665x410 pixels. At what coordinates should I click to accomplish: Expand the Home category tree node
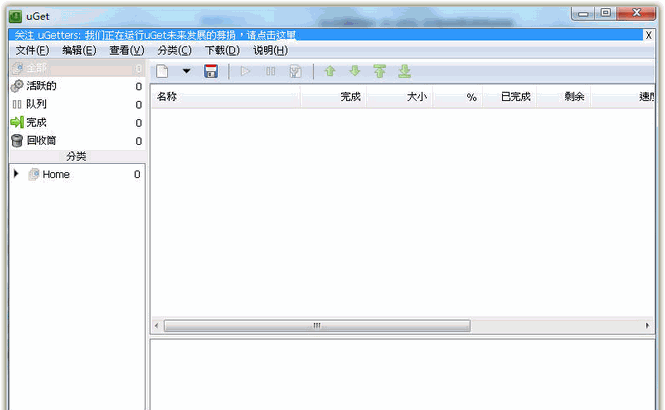click(x=16, y=174)
